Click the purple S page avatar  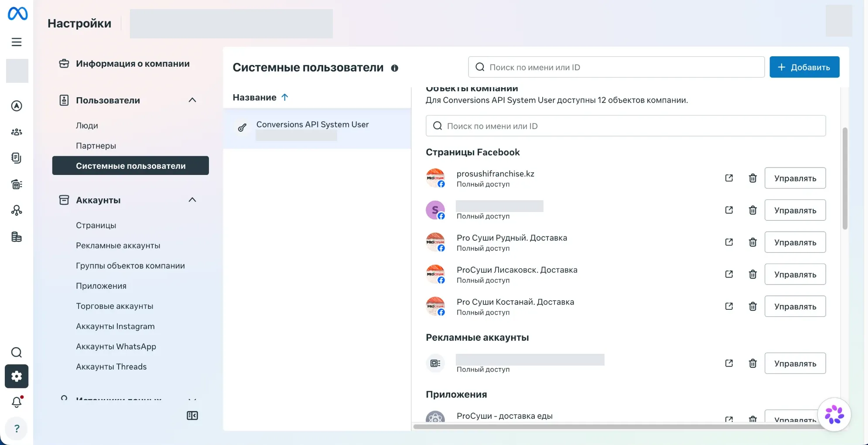[x=435, y=210]
